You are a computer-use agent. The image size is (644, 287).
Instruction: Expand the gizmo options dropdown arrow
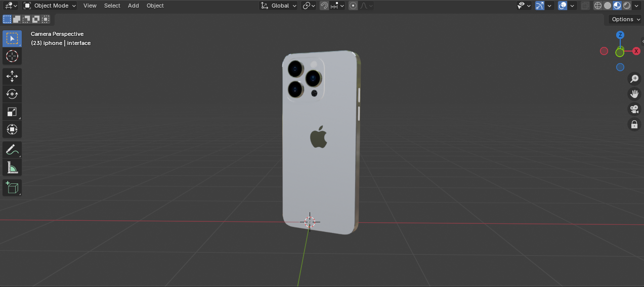(549, 6)
